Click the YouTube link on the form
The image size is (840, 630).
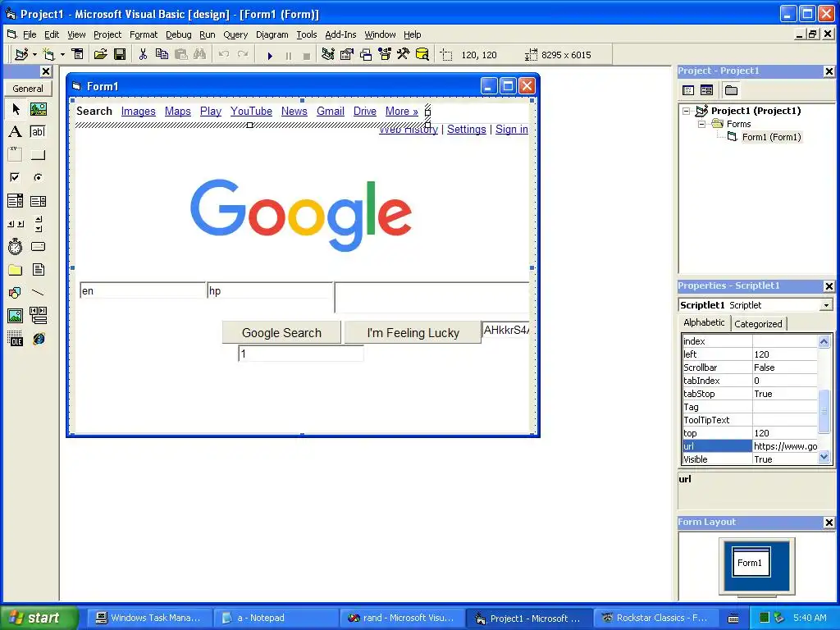[251, 111]
